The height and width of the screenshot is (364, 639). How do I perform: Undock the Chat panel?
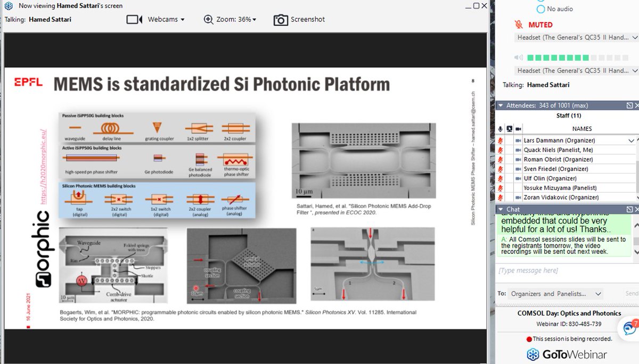tap(629, 210)
